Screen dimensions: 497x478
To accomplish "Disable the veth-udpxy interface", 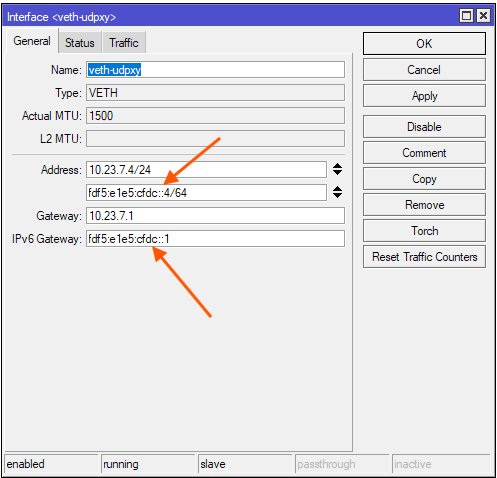I will pos(424,127).
